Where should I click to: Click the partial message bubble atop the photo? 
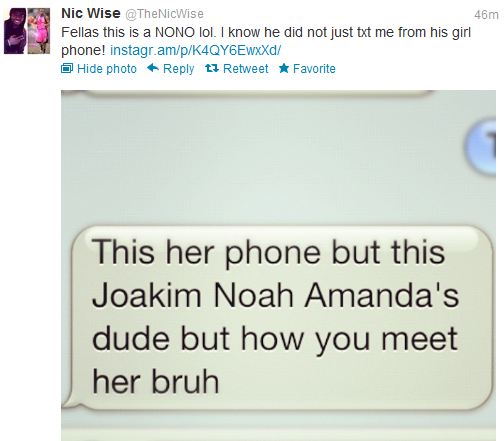[x=259, y=94]
